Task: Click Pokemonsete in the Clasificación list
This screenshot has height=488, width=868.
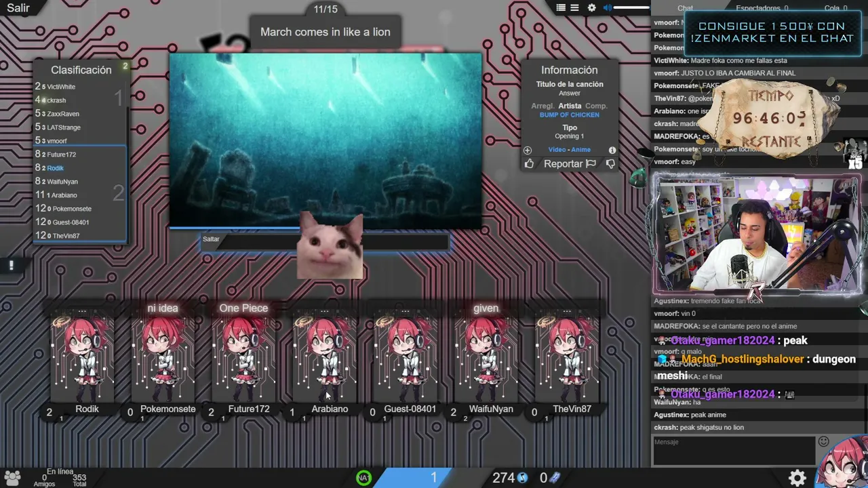Action: pyautogui.click(x=72, y=209)
